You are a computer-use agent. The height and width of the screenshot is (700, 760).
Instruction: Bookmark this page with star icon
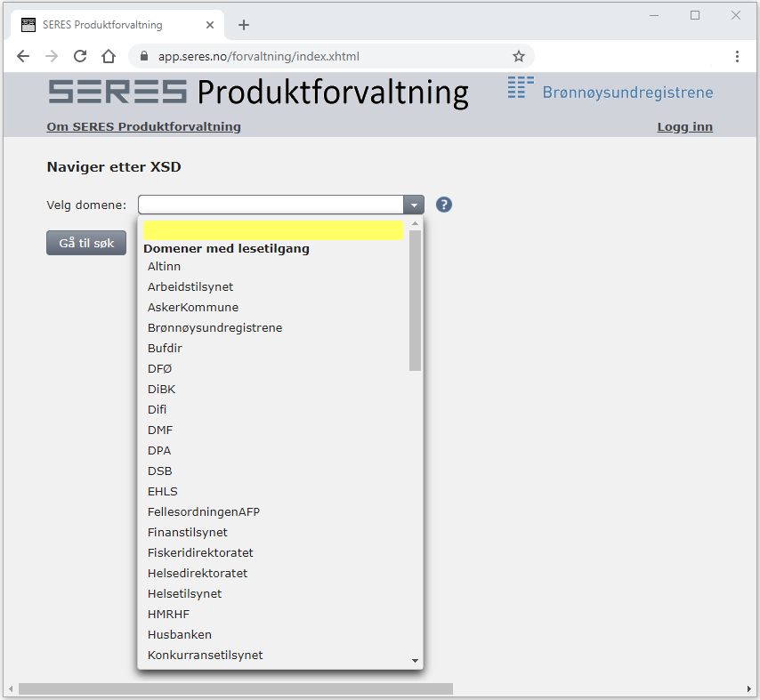pyautogui.click(x=519, y=56)
